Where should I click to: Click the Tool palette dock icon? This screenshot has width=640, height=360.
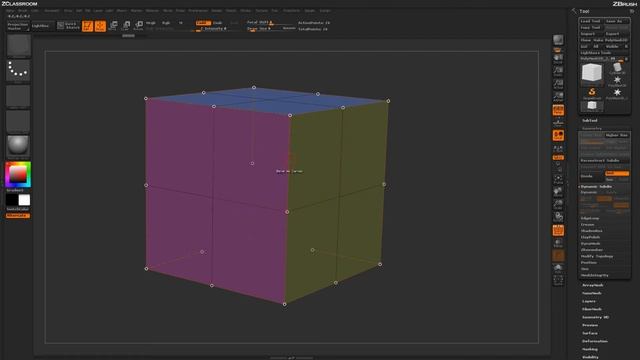[632, 11]
